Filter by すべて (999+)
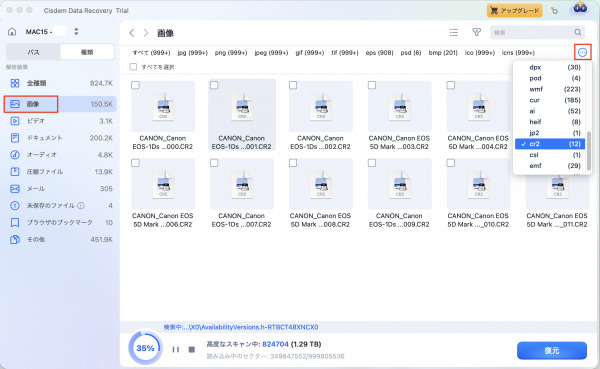 [152, 53]
